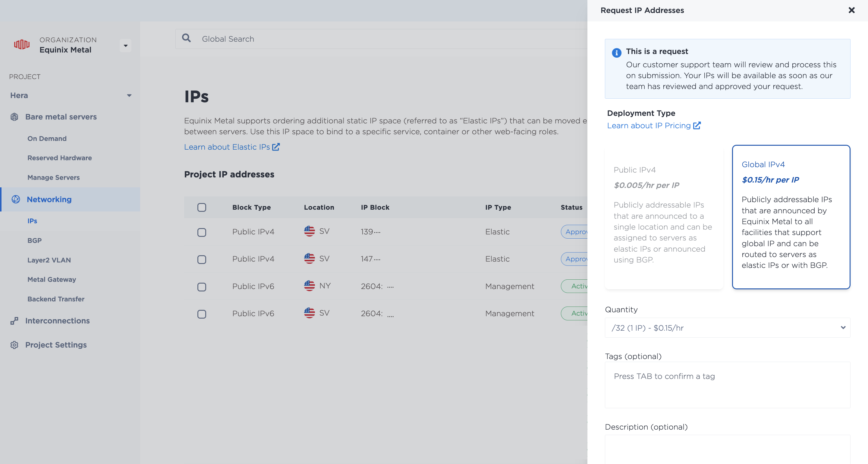This screenshot has width=868, height=464.
Task: Click the Bare metal servers cube icon
Action: [x=14, y=117]
